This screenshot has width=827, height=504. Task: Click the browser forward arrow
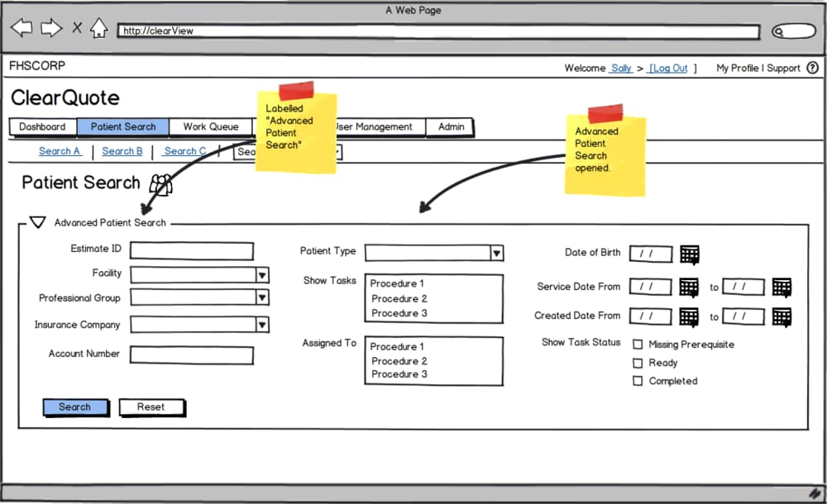[51, 27]
